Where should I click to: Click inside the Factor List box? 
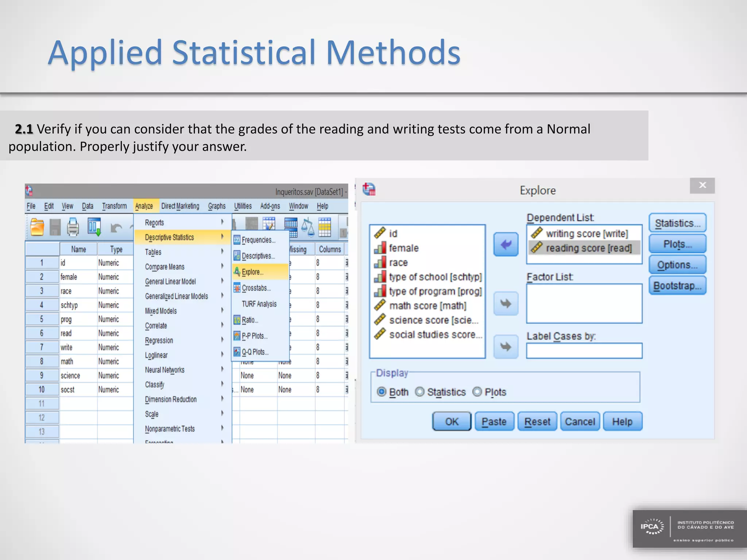[x=584, y=303]
